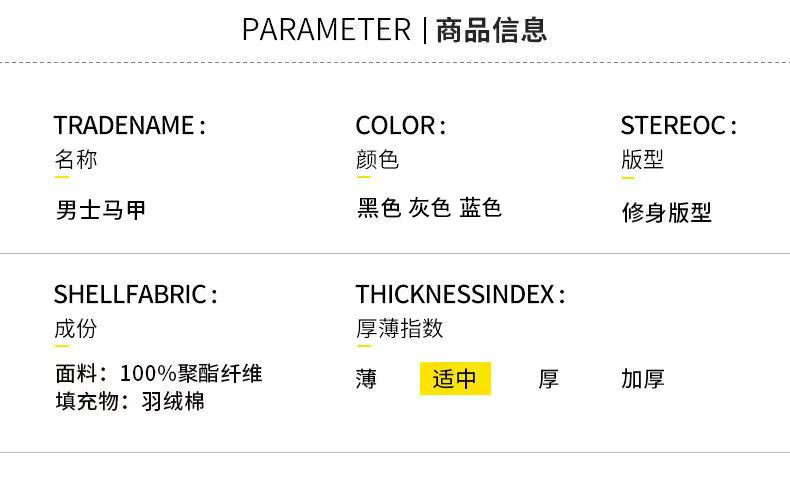Choose the 厚 thickness level
The width and height of the screenshot is (790, 488).
click(548, 380)
